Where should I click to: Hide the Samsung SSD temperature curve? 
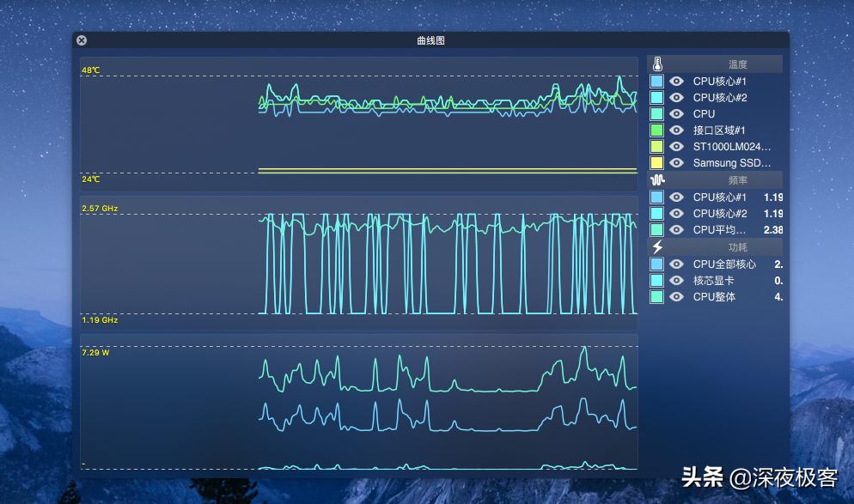(x=678, y=162)
